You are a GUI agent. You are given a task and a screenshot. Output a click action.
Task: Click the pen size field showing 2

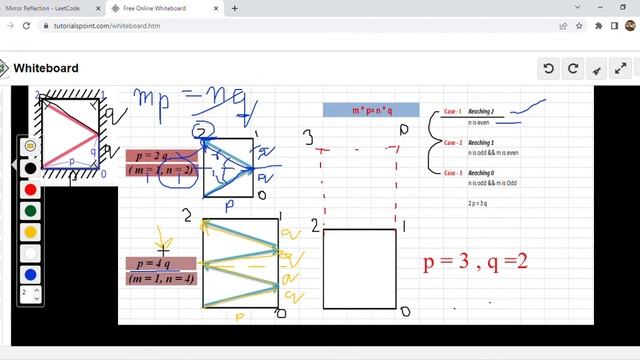tap(30, 294)
